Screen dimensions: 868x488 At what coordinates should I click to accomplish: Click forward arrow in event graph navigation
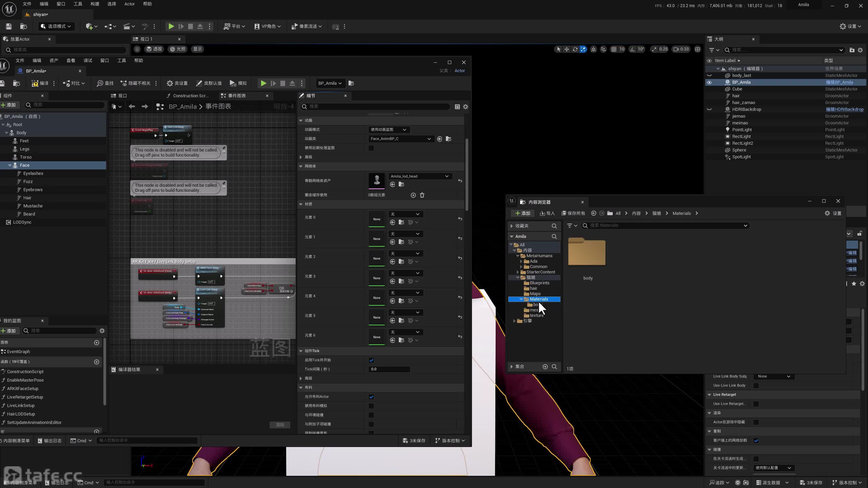(145, 107)
